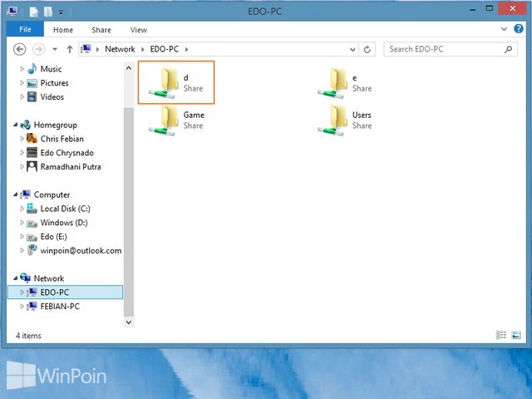Open recent locations dropdown arrow
This screenshot has height=399, width=532.
55,50
